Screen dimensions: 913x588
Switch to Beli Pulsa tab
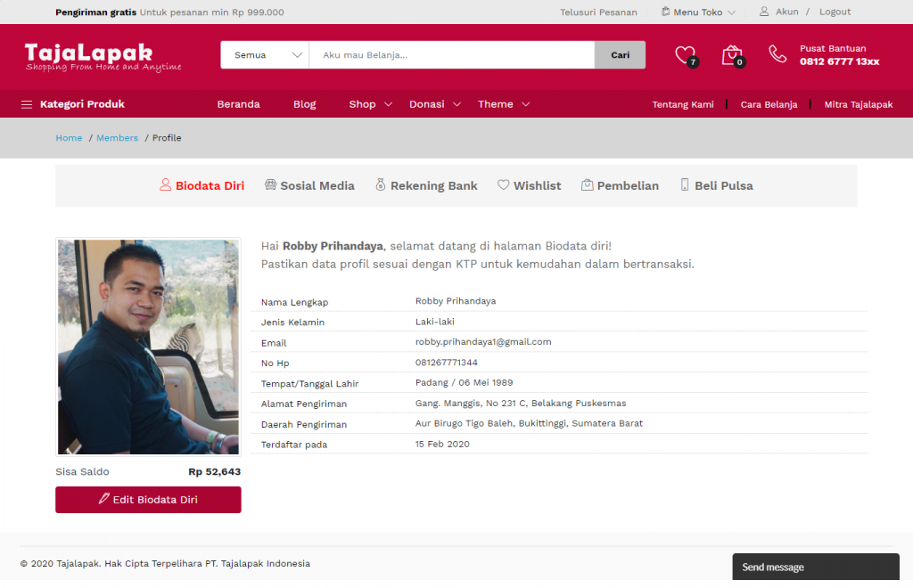(717, 185)
